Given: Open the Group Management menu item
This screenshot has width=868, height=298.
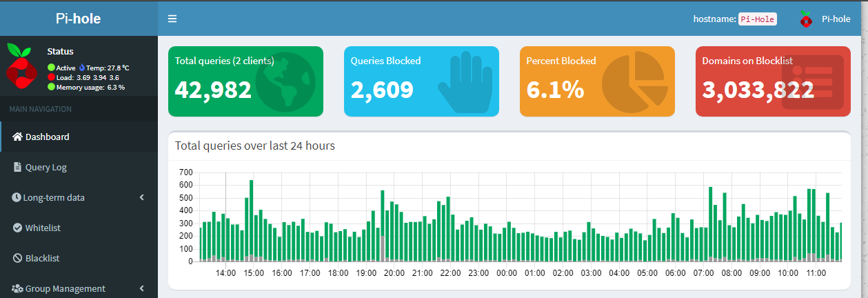Looking at the screenshot, I should point(79,288).
